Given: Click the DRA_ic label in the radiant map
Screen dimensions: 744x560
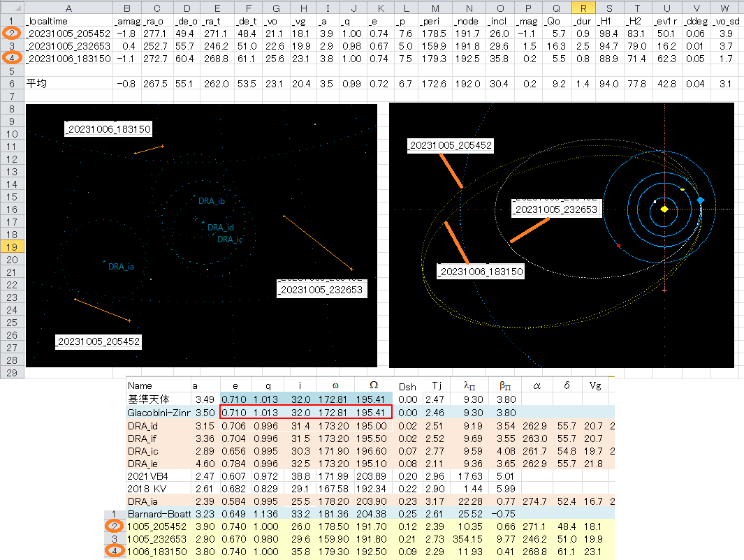Looking at the screenshot, I should click(230, 240).
